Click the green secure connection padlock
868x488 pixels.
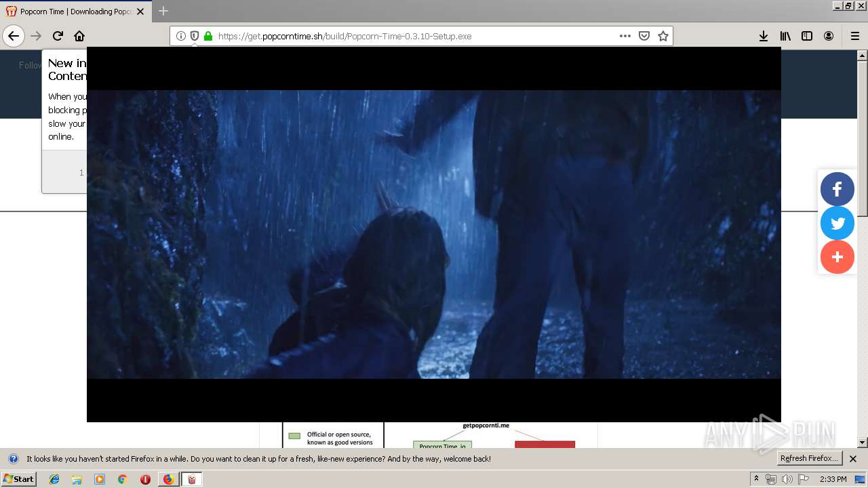click(208, 36)
